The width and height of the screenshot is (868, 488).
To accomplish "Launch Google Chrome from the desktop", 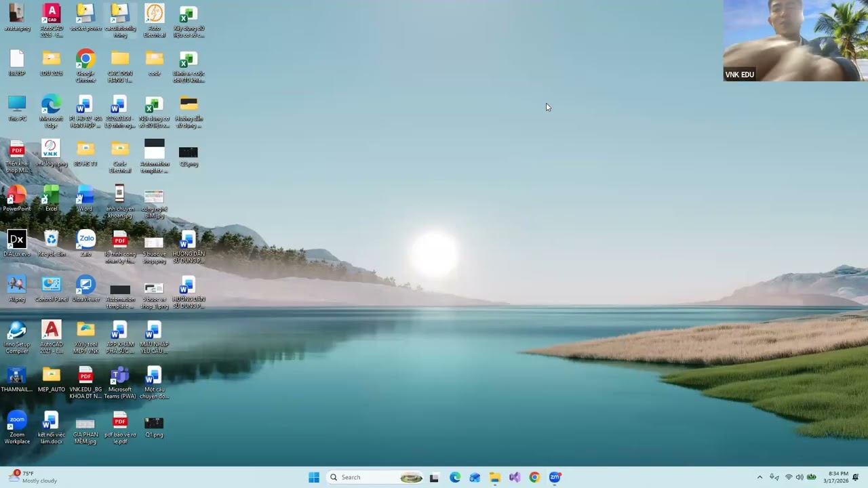I will pyautogui.click(x=85, y=65).
